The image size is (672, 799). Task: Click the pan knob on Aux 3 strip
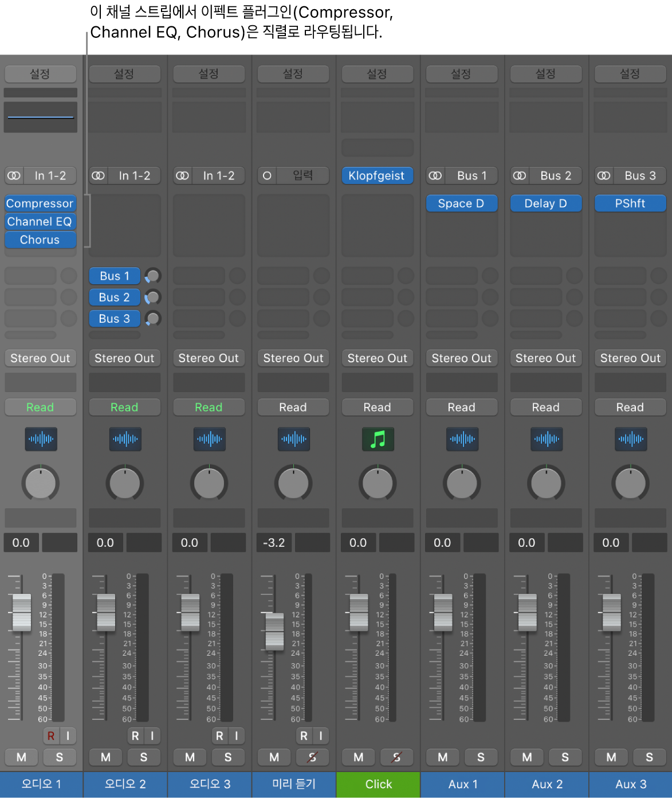pos(630,483)
